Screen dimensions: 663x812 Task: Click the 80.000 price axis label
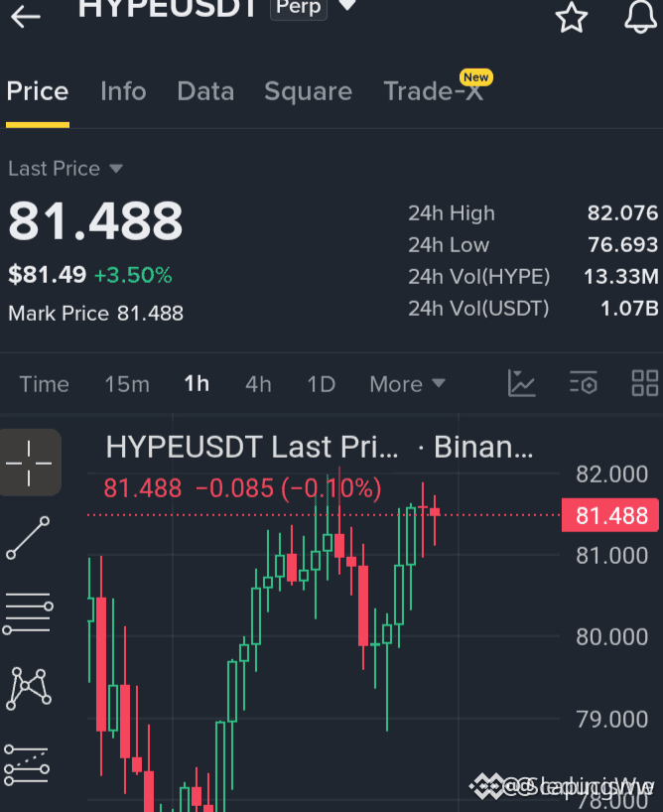(x=611, y=637)
